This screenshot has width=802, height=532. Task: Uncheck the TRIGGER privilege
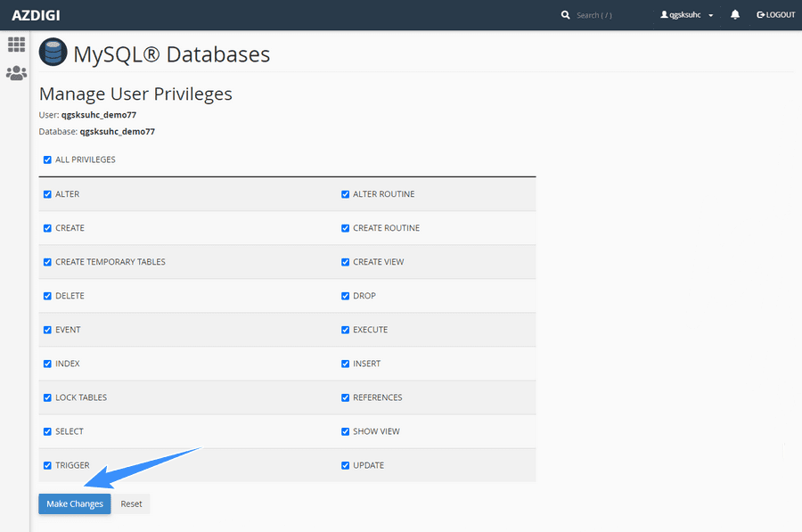tap(47, 465)
